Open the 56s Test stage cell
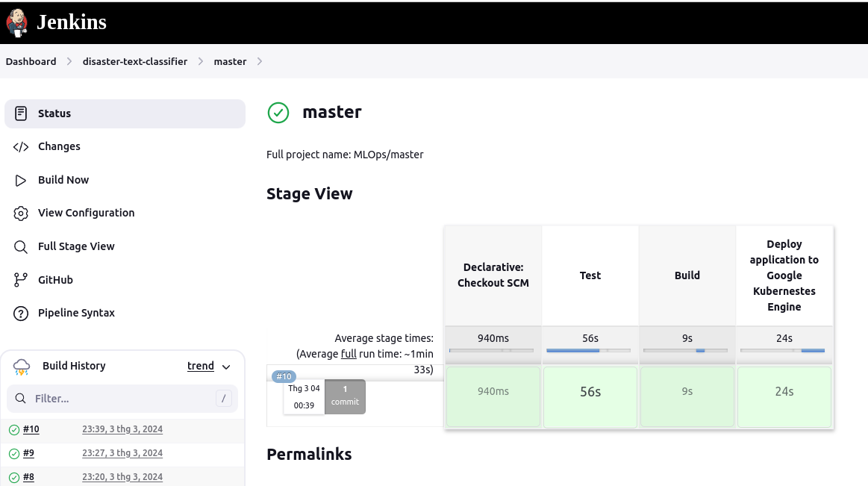868x486 pixels. tap(590, 397)
